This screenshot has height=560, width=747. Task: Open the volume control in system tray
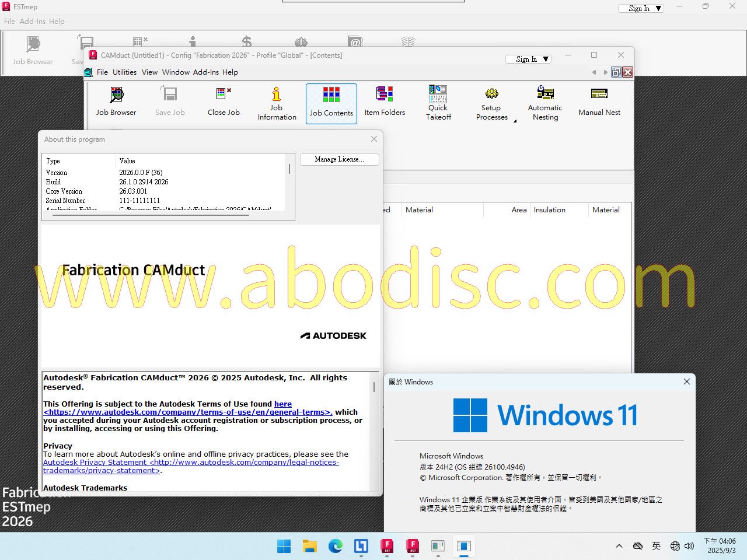(x=689, y=546)
